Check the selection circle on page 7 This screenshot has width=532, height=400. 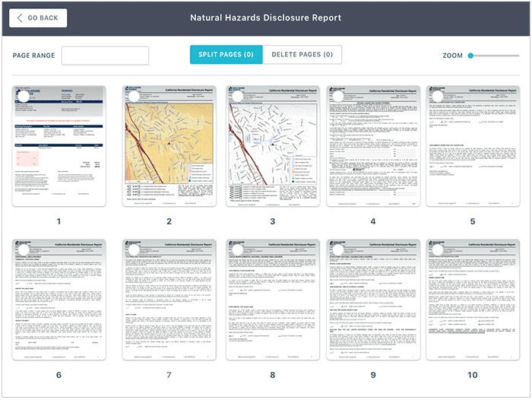pos(134,249)
